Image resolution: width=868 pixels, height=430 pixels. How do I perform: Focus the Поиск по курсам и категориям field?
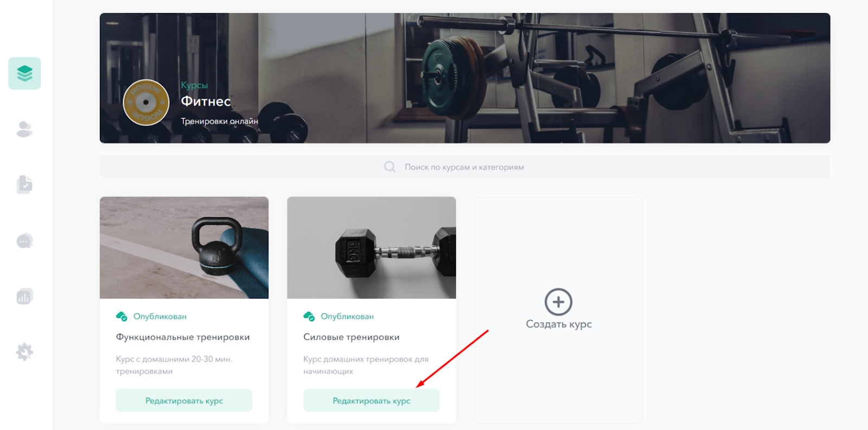[x=465, y=167]
